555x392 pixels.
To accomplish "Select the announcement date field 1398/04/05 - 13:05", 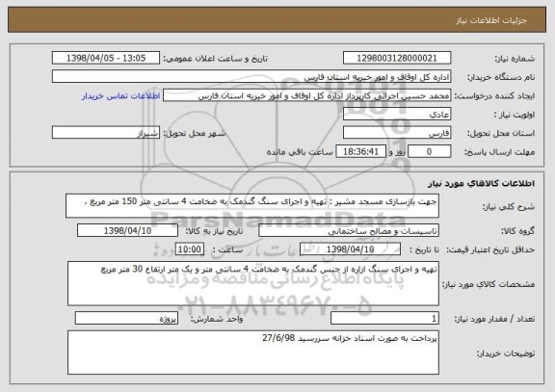I will (x=106, y=58).
